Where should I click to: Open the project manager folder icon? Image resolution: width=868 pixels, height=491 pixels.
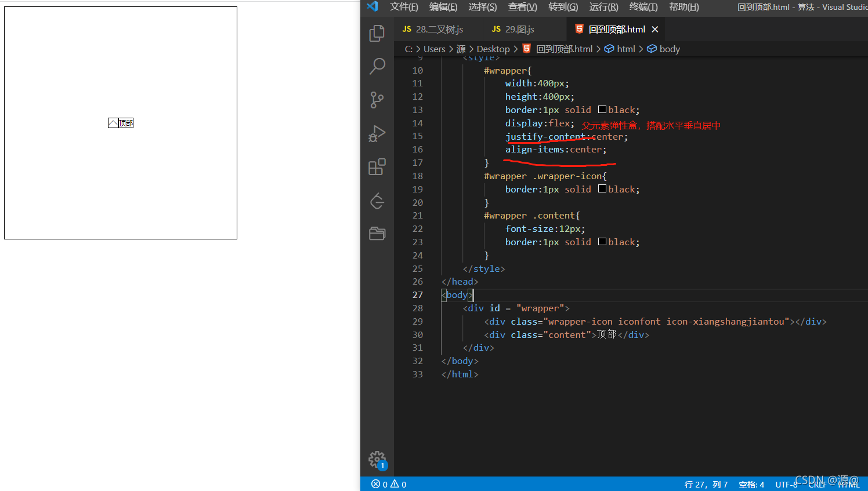point(377,234)
